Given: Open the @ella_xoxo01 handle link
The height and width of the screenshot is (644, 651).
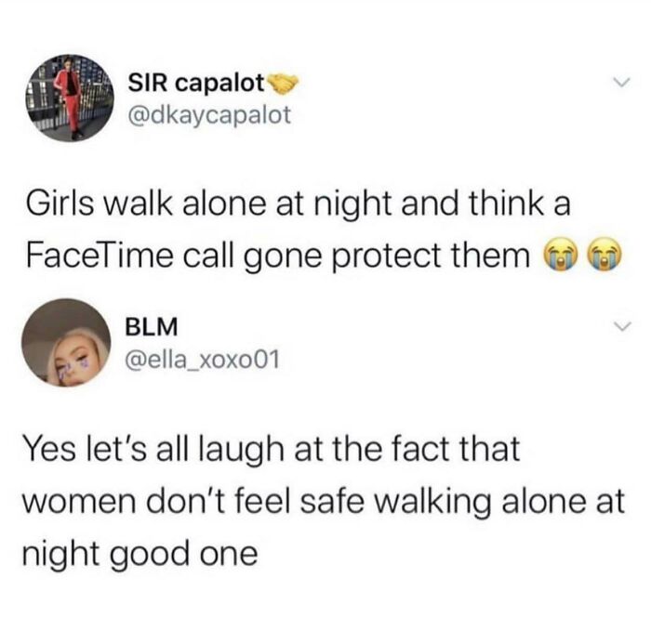Looking at the screenshot, I should coord(203,360).
